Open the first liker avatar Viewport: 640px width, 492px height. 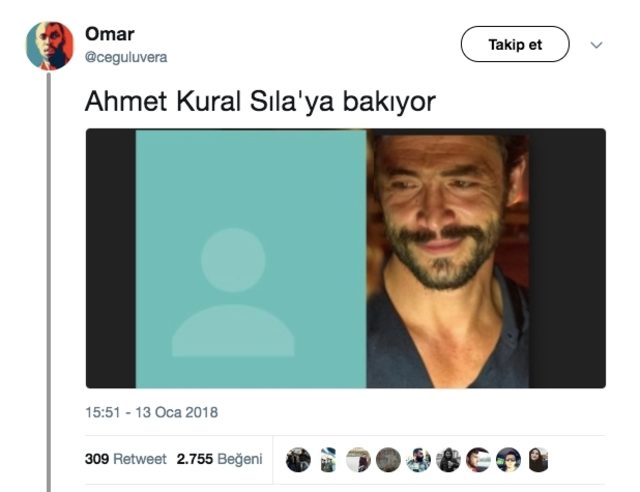click(x=298, y=460)
